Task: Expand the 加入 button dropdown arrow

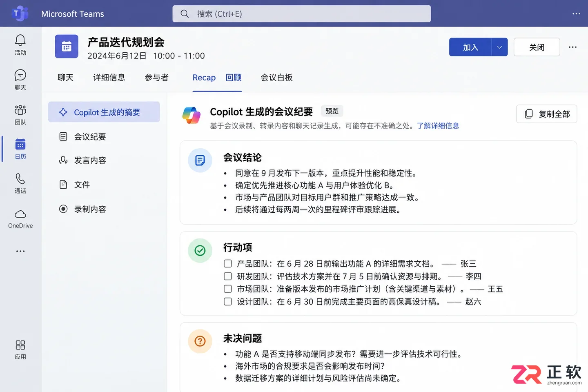Action: [x=499, y=47]
